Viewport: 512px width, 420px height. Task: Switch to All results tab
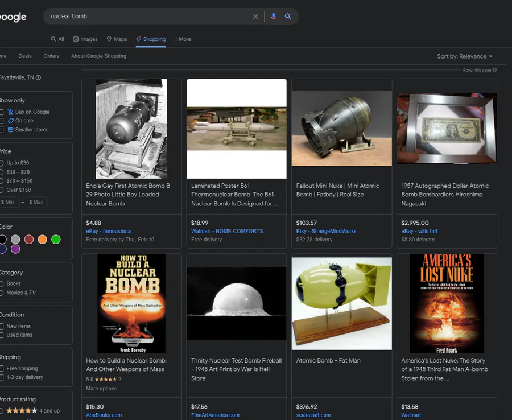(57, 39)
